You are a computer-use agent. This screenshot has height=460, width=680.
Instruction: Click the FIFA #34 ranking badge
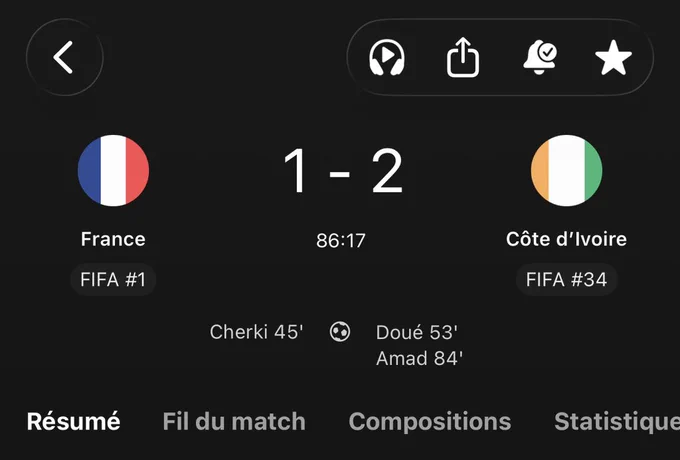coord(566,280)
